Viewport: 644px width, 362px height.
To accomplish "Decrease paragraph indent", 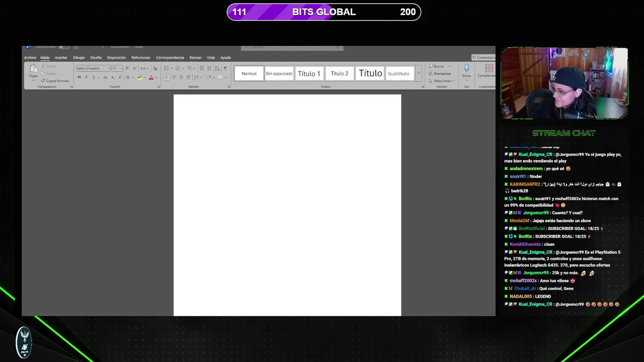I will click(202, 68).
